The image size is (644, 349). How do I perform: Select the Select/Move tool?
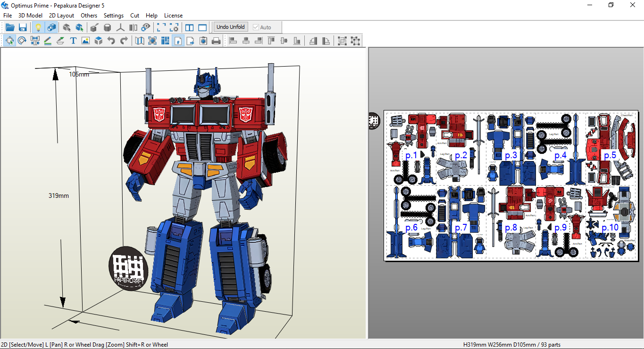(9, 41)
